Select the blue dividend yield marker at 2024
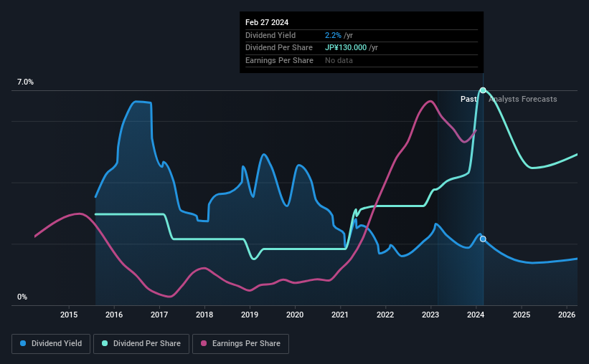 click(483, 239)
